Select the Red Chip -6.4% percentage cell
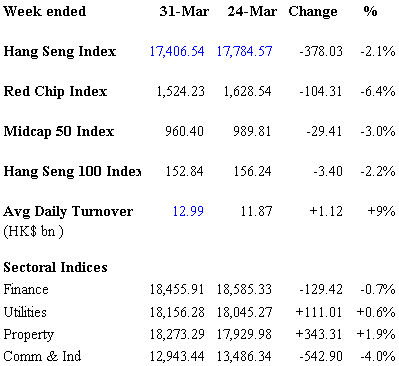This screenshot has height=366, width=399. pos(378,91)
